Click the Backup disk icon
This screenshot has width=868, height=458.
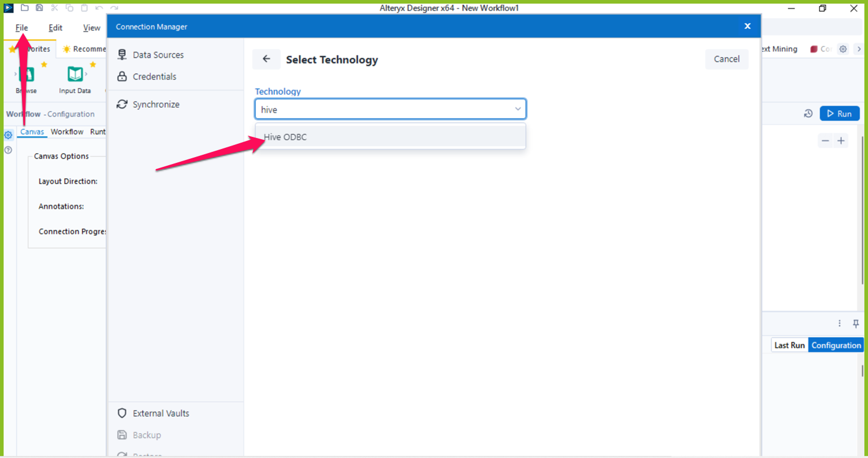[122, 435]
